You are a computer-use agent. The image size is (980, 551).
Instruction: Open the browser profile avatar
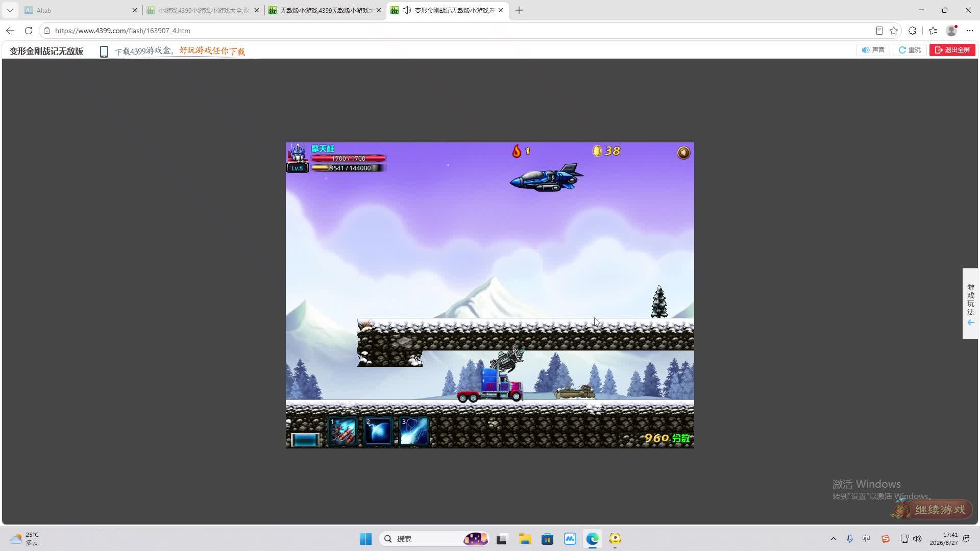[x=951, y=31]
